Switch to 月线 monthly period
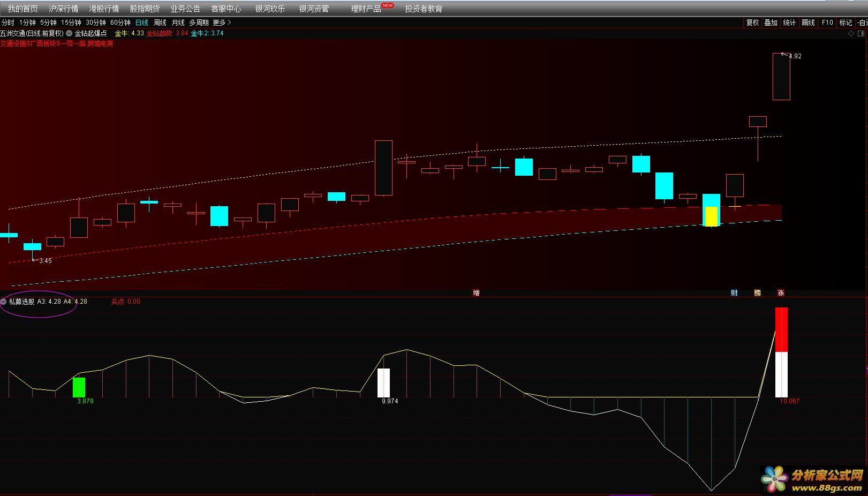 coord(178,22)
